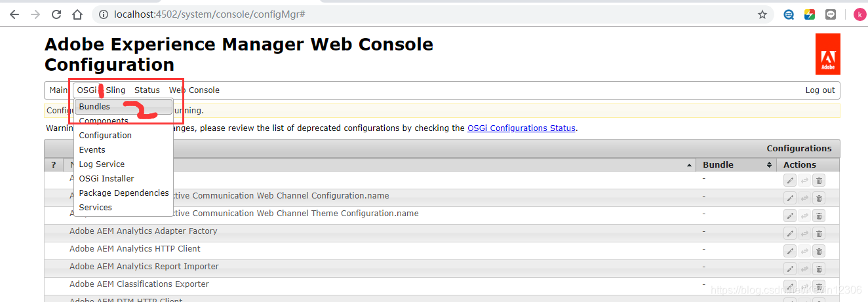View site information icon in address bar
The height and width of the screenshot is (302, 868).
103,14
